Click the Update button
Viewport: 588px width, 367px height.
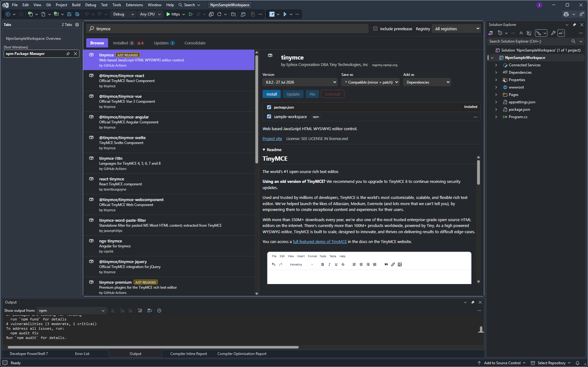coord(293,94)
